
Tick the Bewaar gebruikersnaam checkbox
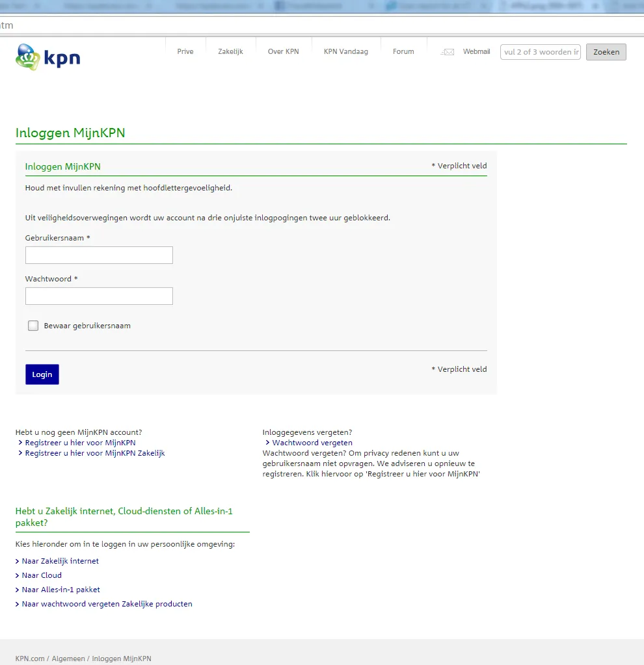(33, 326)
